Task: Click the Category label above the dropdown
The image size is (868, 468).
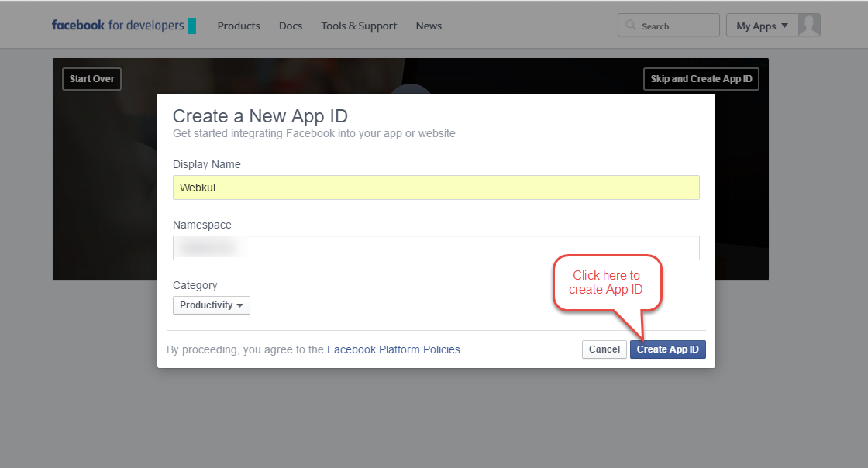Action: tap(195, 285)
